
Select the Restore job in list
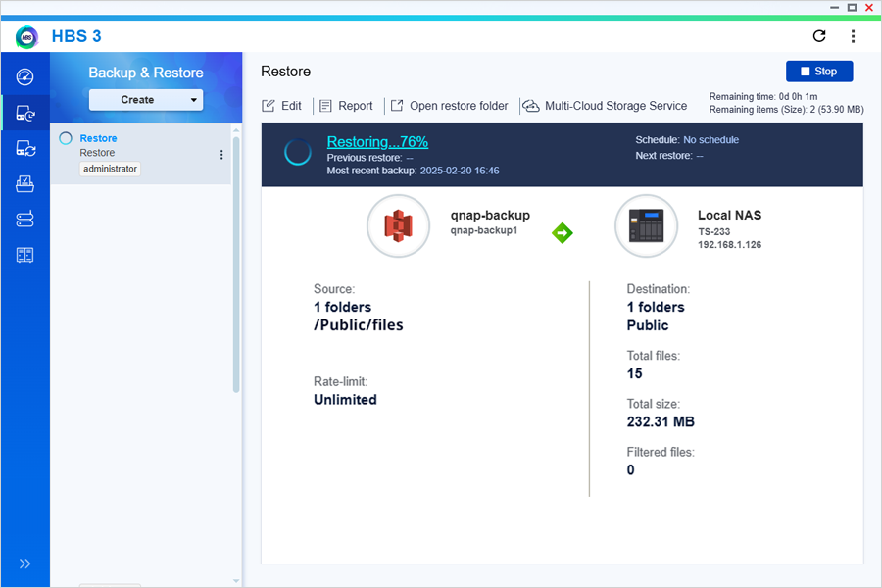coord(140,154)
